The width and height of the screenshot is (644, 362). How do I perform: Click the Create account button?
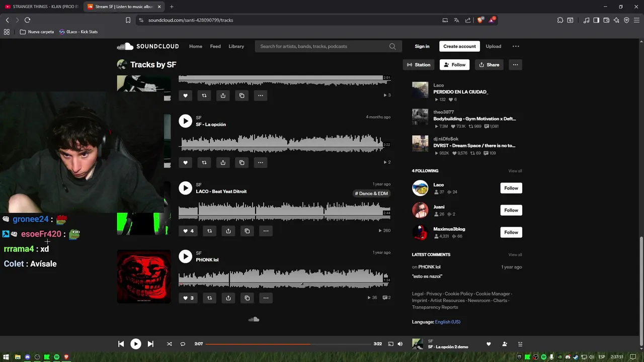(x=459, y=46)
